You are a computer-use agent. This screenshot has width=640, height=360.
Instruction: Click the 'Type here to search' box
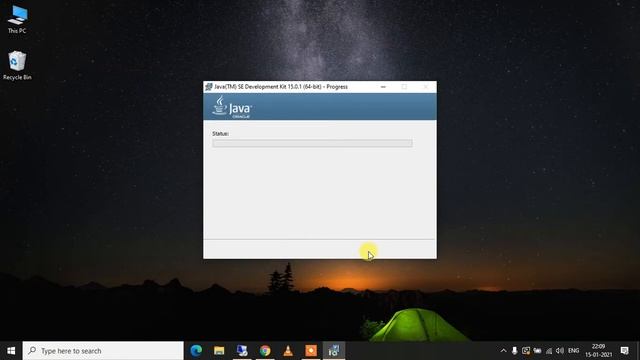pos(103,351)
